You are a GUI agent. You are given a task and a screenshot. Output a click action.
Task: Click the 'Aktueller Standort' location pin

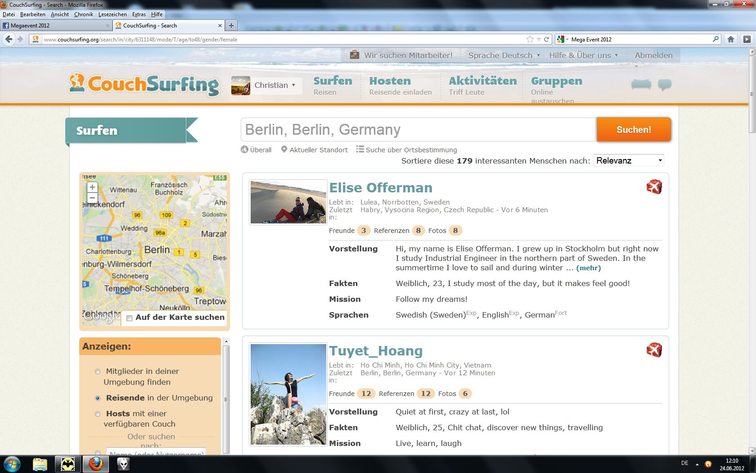tap(285, 149)
